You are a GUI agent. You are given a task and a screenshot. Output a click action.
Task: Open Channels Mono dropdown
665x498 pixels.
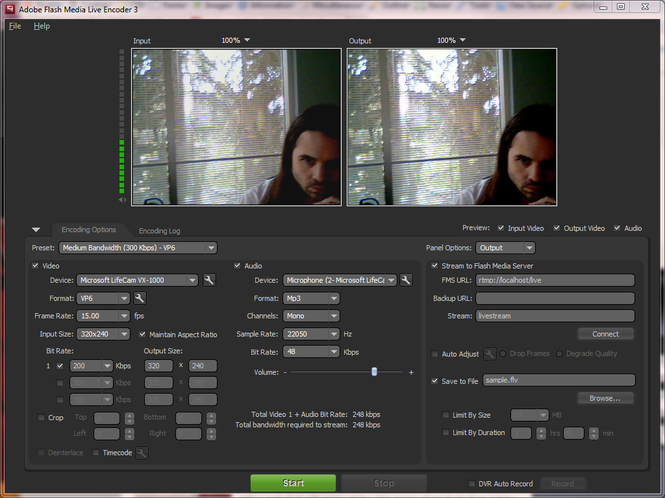click(x=311, y=316)
